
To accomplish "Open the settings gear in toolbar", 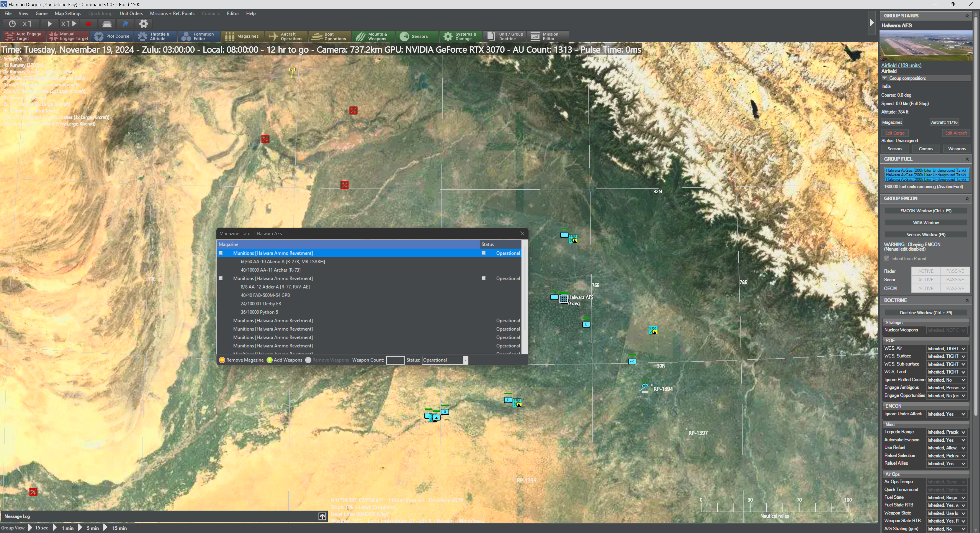I will [x=143, y=23].
